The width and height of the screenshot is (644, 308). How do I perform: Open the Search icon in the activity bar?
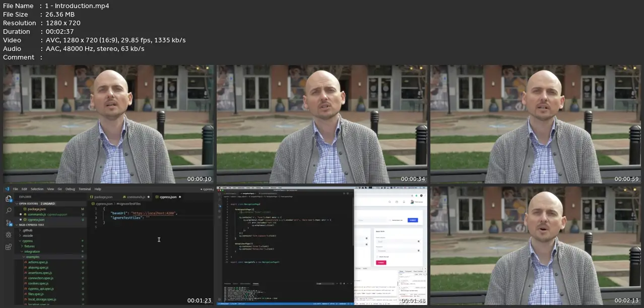(x=8, y=210)
